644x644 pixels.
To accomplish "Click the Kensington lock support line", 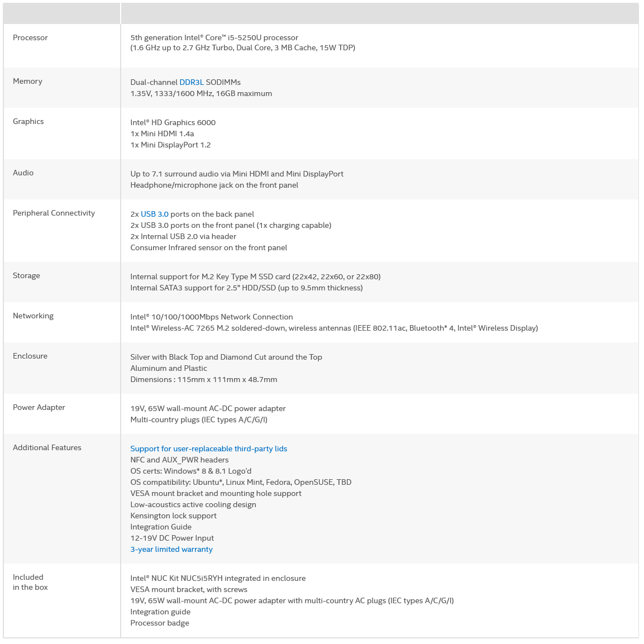I will pos(173,516).
